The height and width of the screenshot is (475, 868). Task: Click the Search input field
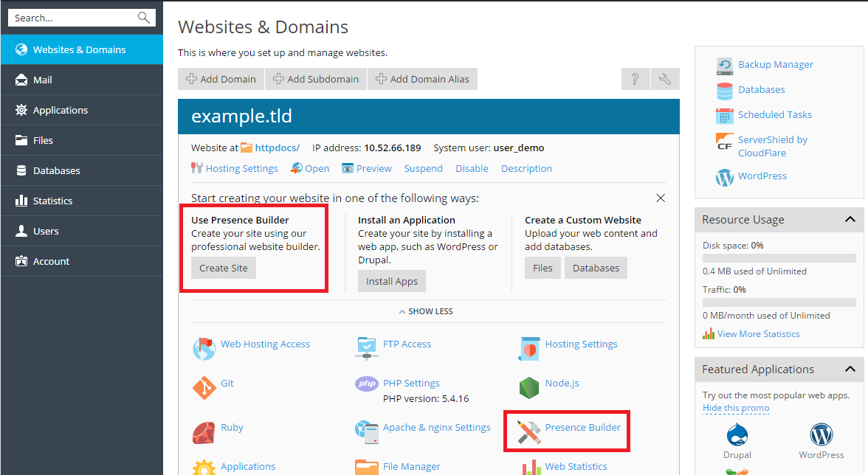click(x=74, y=16)
